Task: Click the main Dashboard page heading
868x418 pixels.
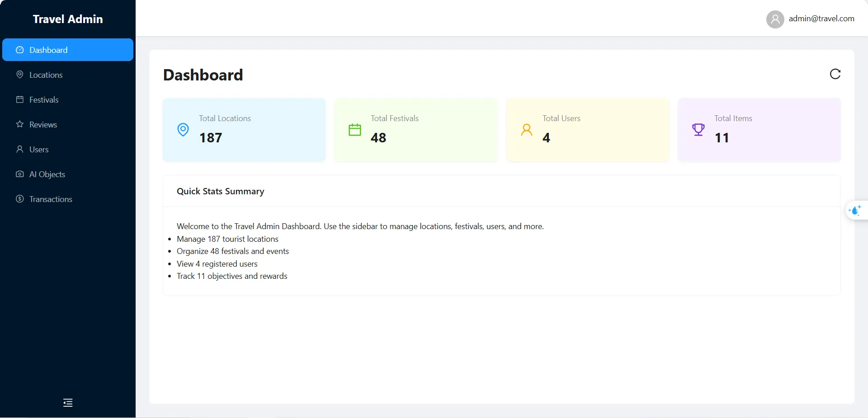Action: click(203, 75)
